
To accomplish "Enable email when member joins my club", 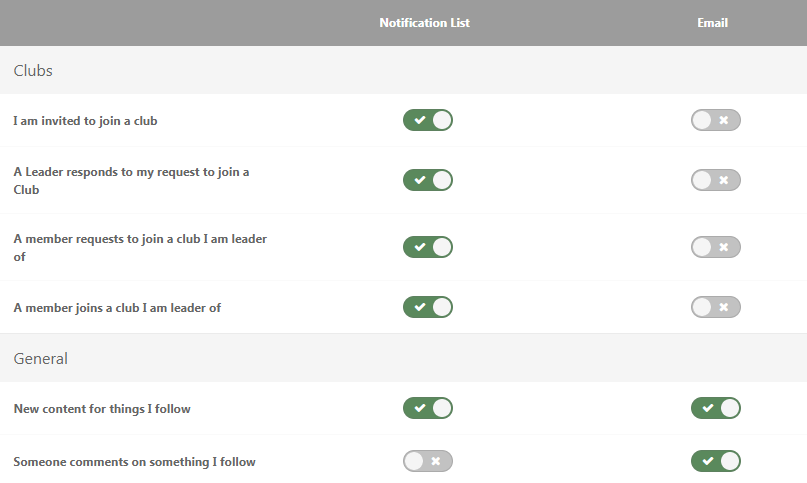I will (x=715, y=307).
